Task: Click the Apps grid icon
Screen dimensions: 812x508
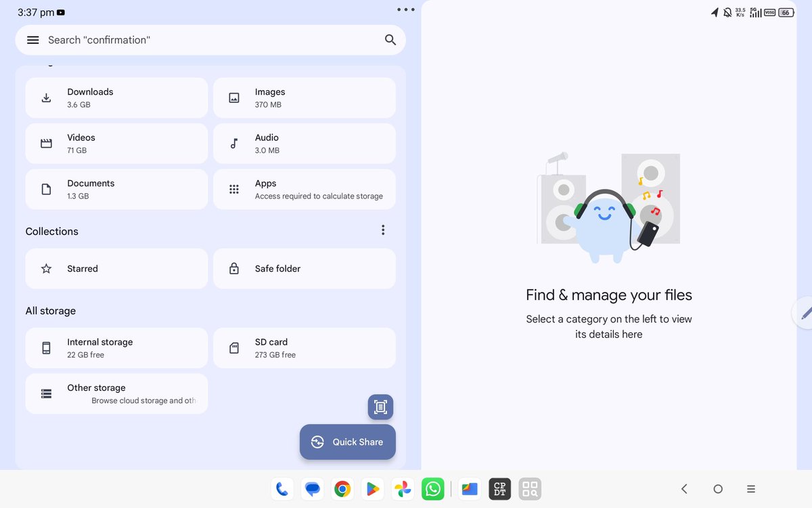Action: tap(234, 190)
